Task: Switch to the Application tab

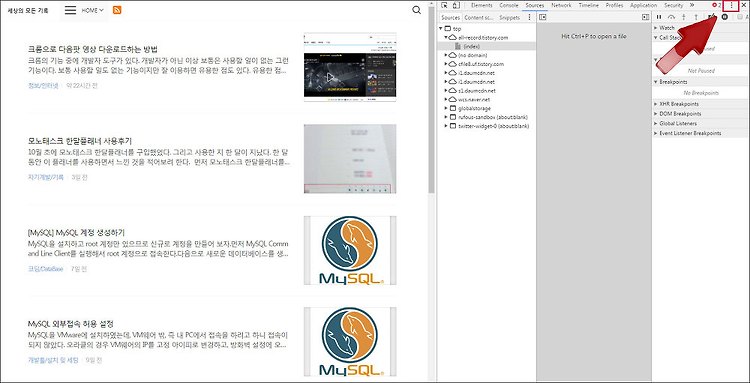Action: coord(643,5)
